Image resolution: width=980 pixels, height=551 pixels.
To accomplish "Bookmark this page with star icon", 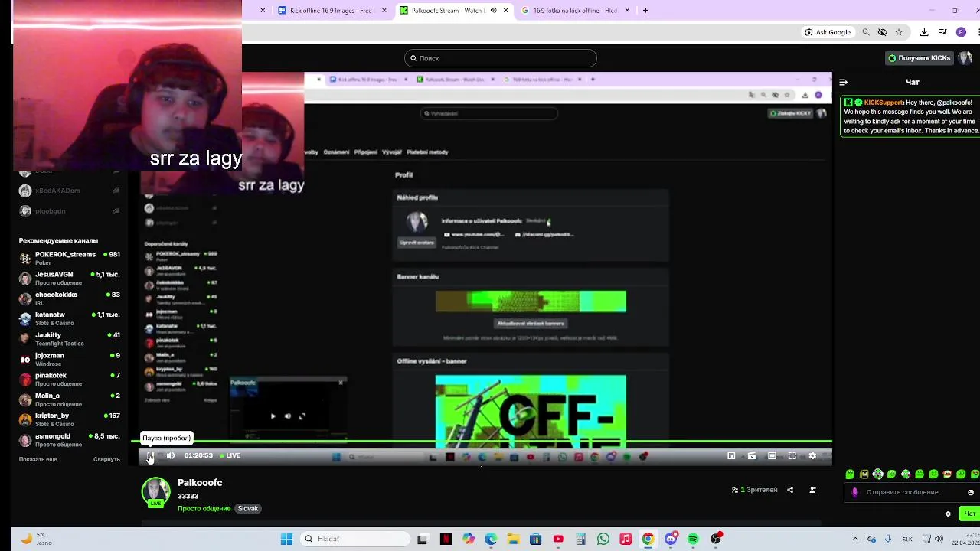I will click(899, 32).
